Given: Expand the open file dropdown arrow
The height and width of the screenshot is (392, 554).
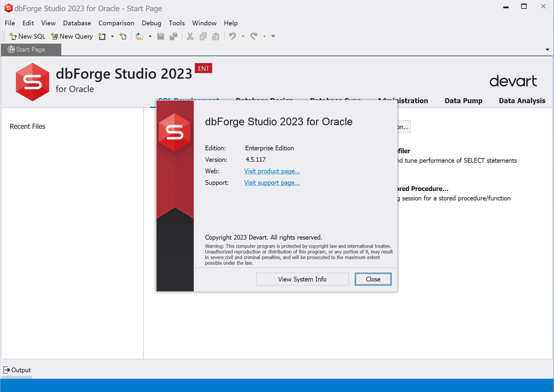Looking at the screenshot, I should click(150, 36).
